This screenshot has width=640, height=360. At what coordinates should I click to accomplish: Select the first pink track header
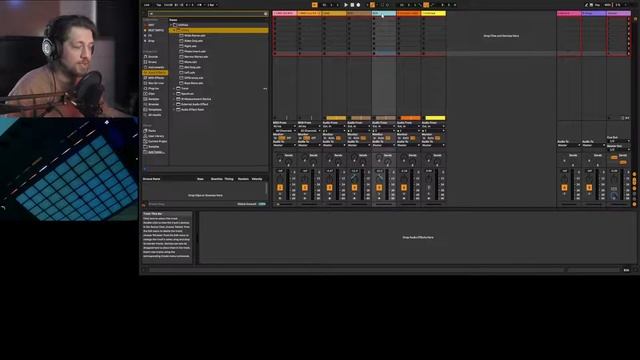pyautogui.click(x=284, y=13)
